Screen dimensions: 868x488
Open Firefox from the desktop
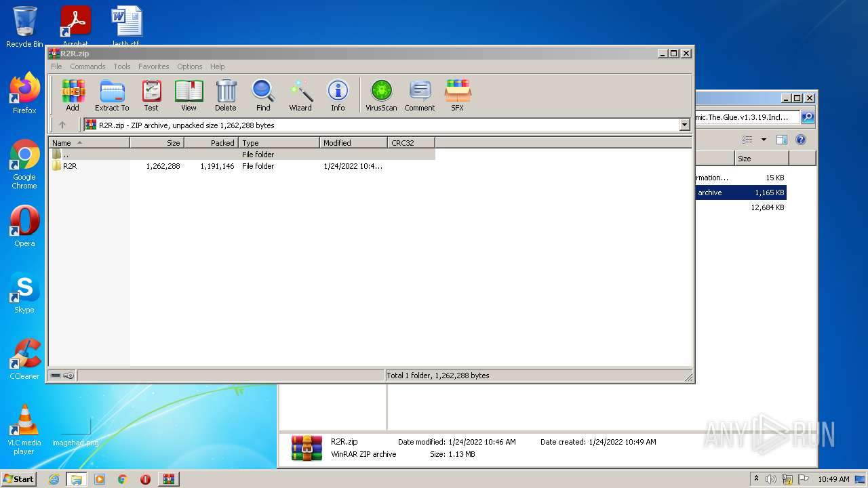click(24, 94)
